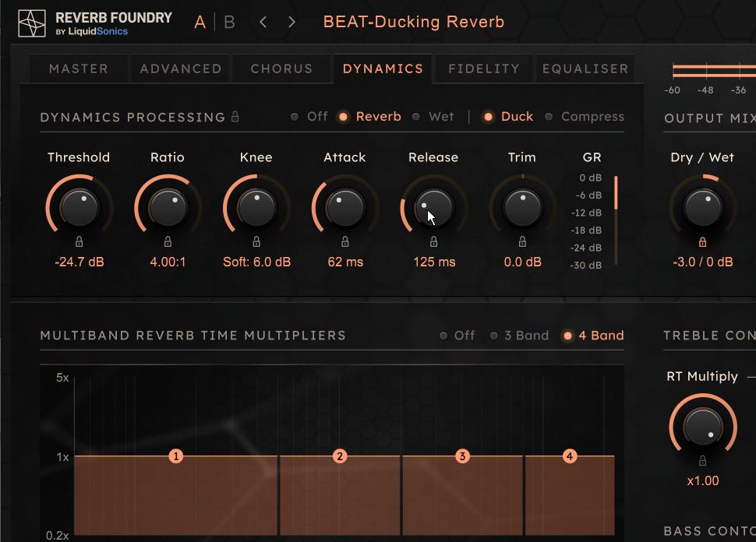This screenshot has height=542, width=756.
Task: Go to previous preset arrow
Action: [263, 22]
